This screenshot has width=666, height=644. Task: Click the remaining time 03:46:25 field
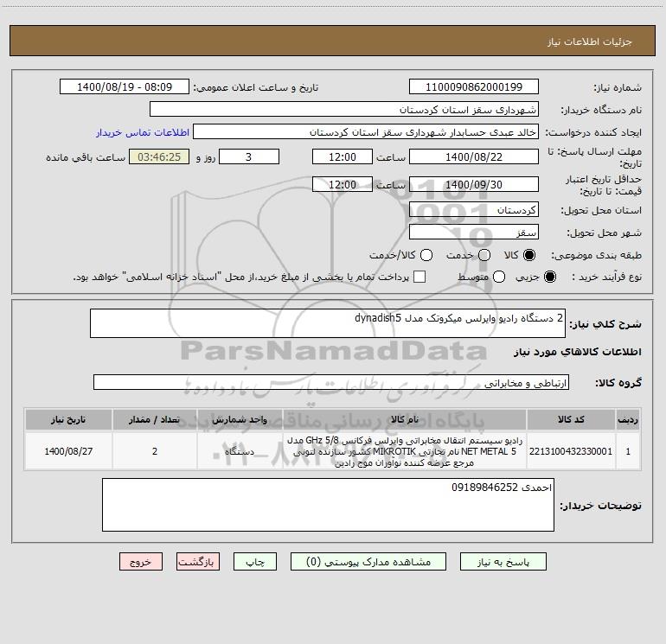pos(159,156)
